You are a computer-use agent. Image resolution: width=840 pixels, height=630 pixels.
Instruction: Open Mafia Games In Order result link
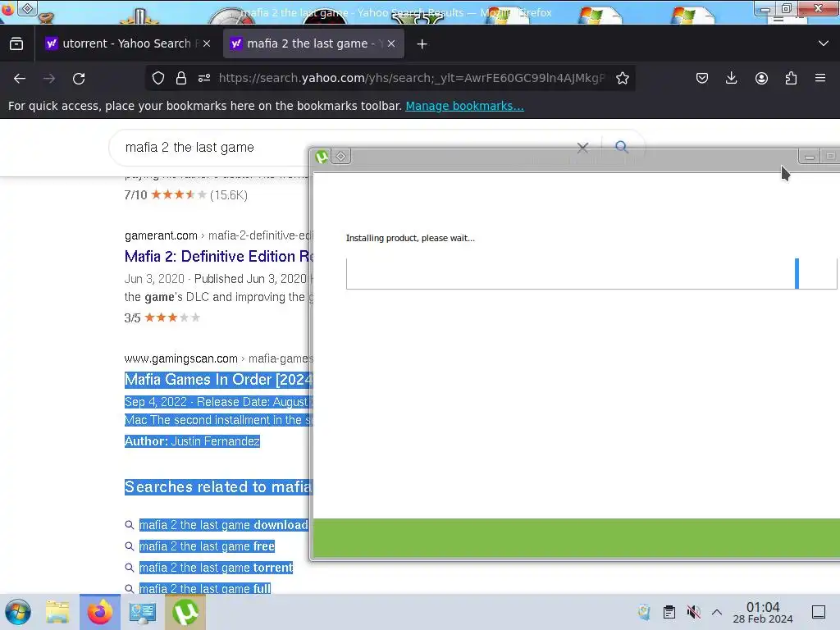point(218,379)
